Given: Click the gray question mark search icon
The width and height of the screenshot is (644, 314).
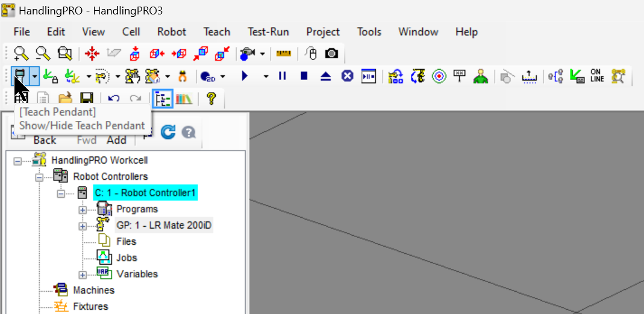Looking at the screenshot, I should (189, 132).
